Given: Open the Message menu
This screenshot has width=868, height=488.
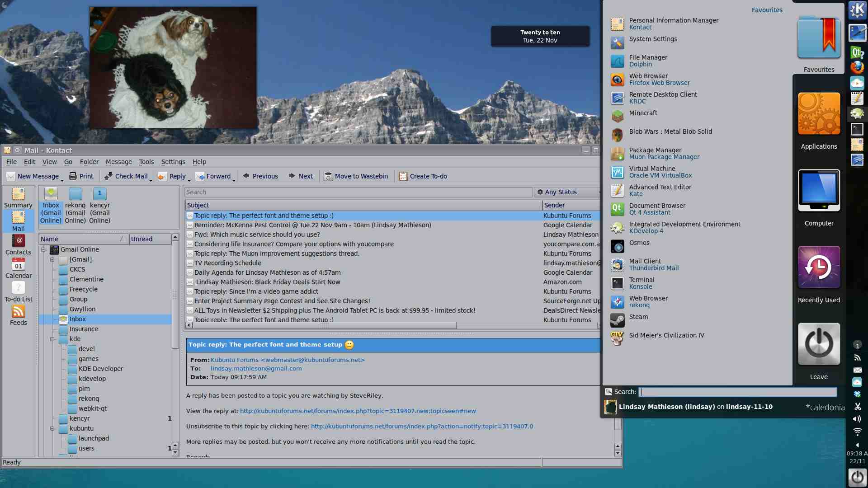Looking at the screenshot, I should click(118, 162).
